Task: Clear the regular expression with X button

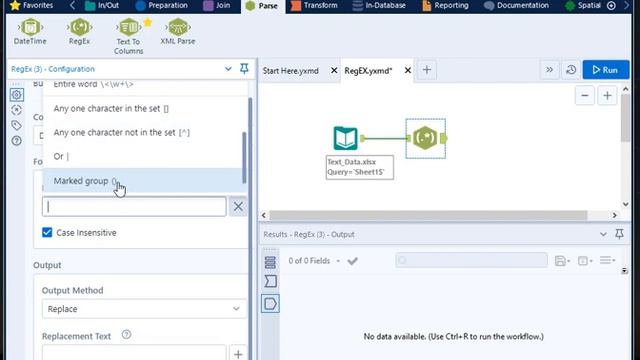Action: click(x=238, y=207)
